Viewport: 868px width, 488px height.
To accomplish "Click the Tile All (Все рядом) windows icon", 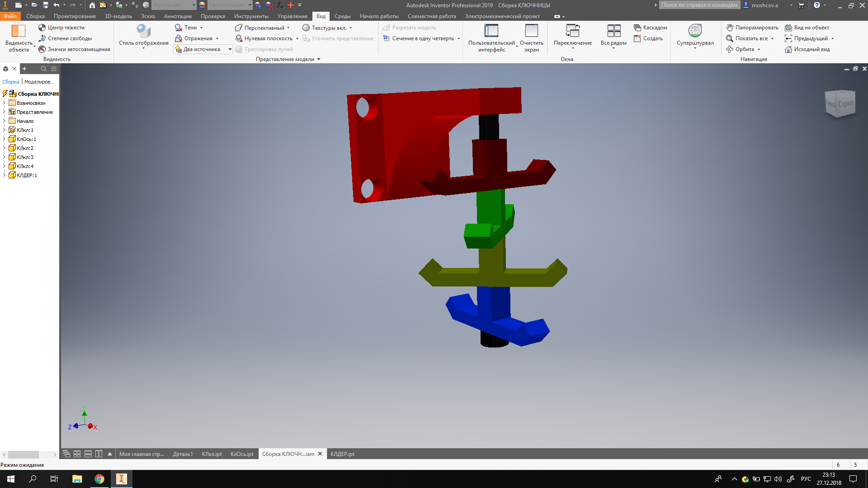I will pos(613,31).
